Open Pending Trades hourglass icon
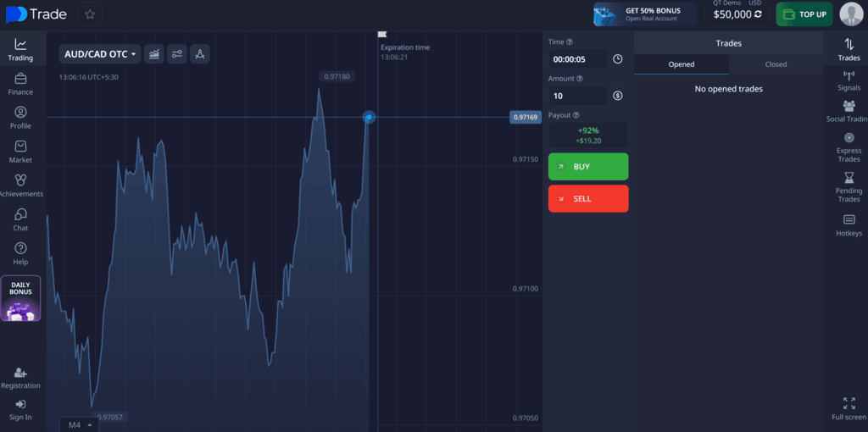The height and width of the screenshot is (432, 868). (x=849, y=178)
